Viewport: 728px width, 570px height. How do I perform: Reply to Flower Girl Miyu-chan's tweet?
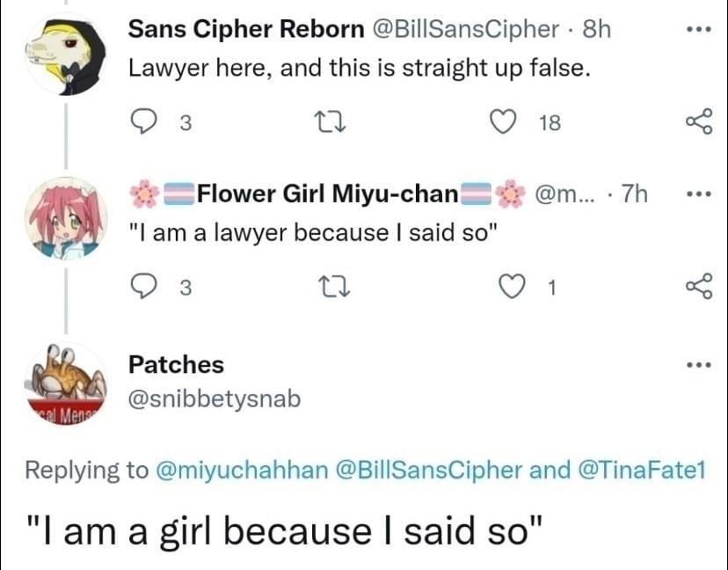coord(143,286)
